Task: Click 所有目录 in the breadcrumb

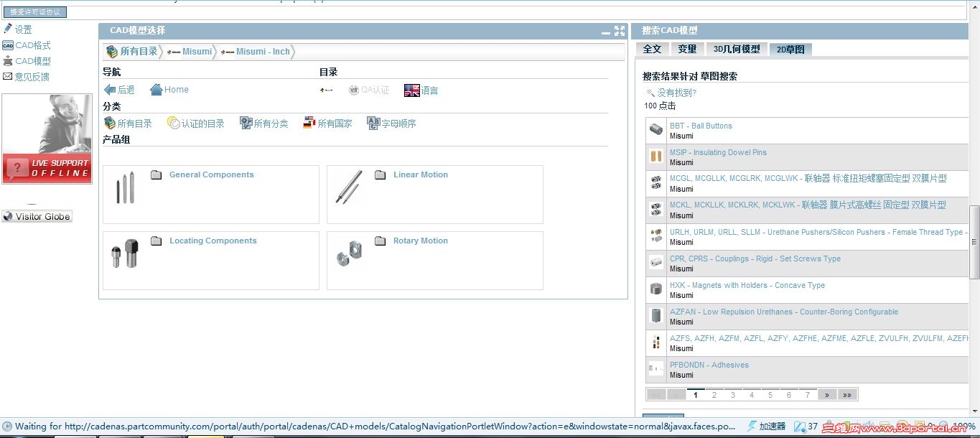Action: pyautogui.click(x=139, y=52)
